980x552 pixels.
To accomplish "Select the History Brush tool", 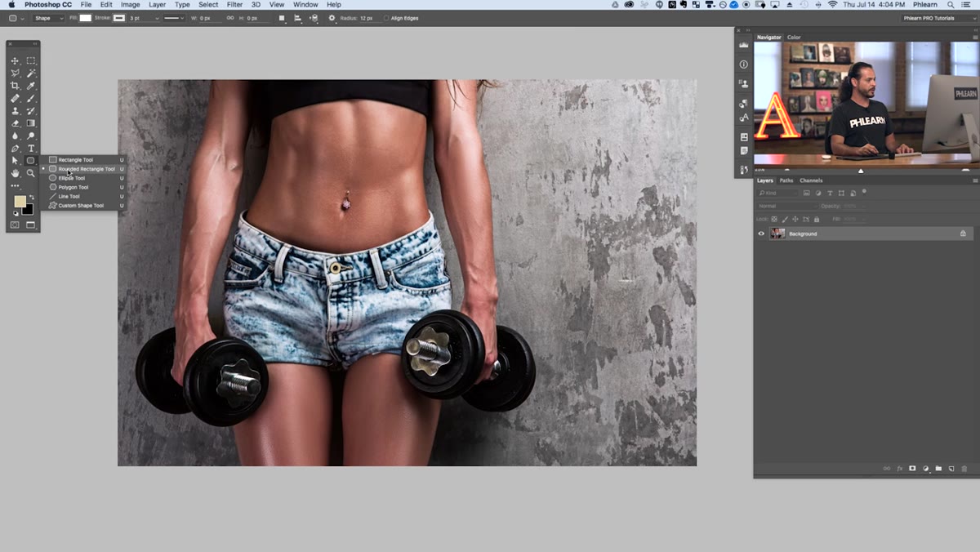I will click(31, 111).
